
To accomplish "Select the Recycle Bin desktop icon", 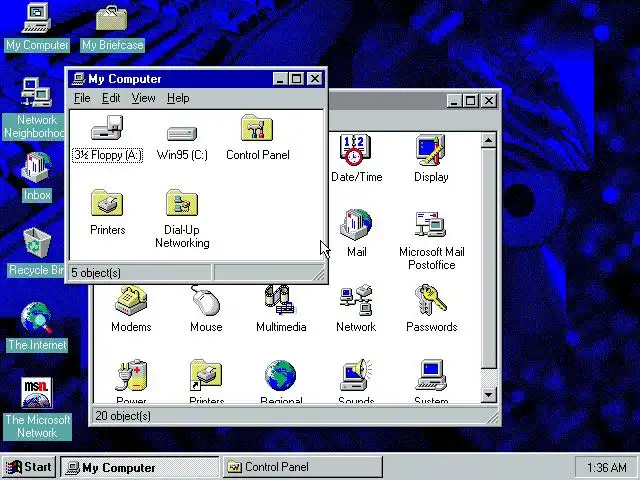I will coord(37,243).
